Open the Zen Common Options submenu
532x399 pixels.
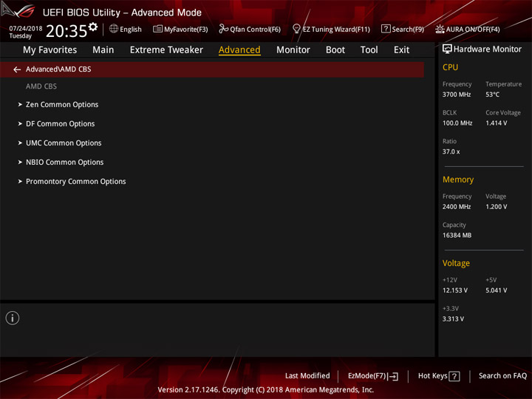(x=62, y=104)
